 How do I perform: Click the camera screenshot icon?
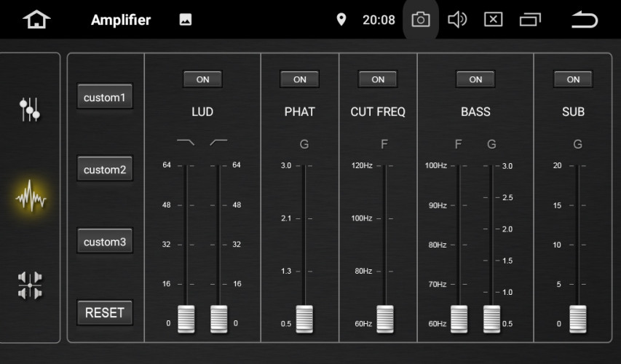point(421,20)
